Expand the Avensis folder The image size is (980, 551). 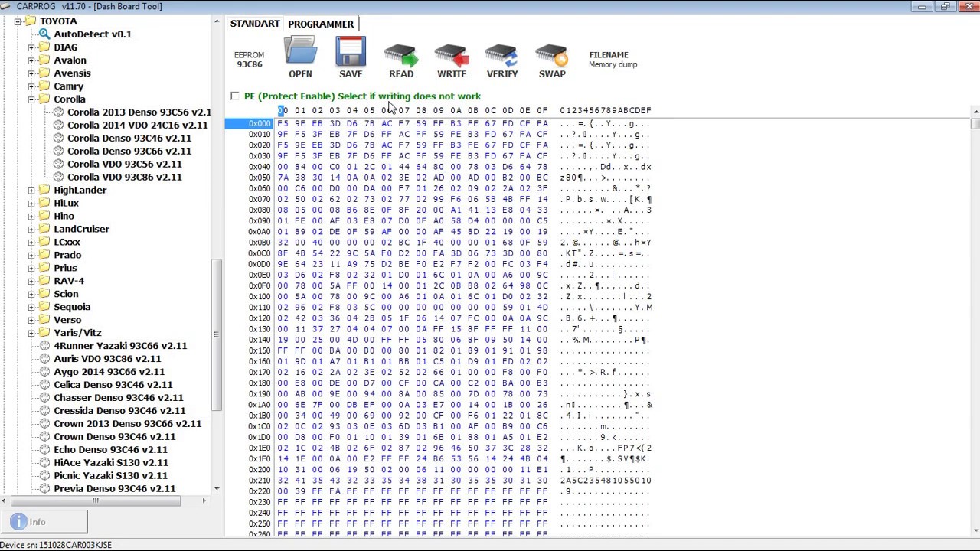(x=31, y=73)
